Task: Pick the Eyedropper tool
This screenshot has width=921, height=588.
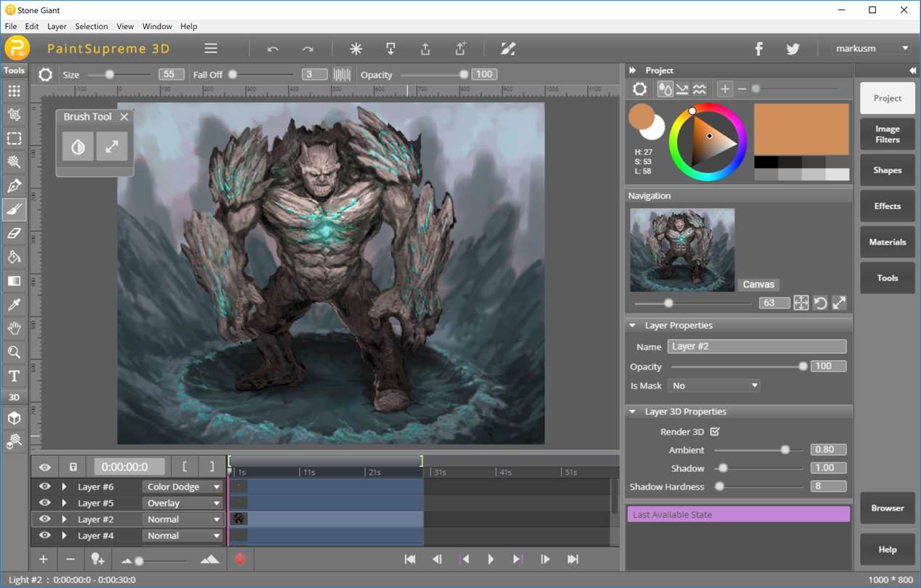Action: point(14,305)
